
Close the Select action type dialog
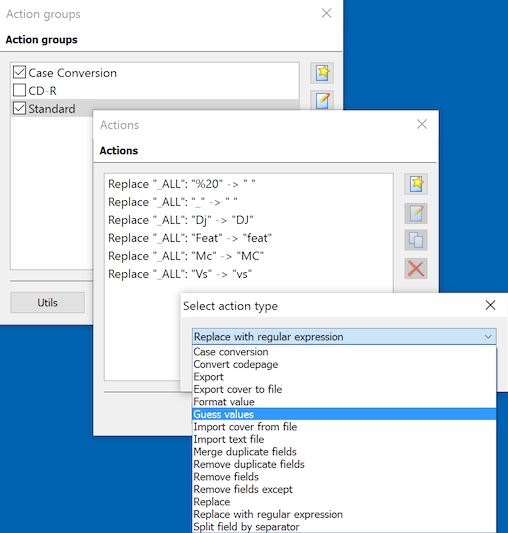click(490, 305)
